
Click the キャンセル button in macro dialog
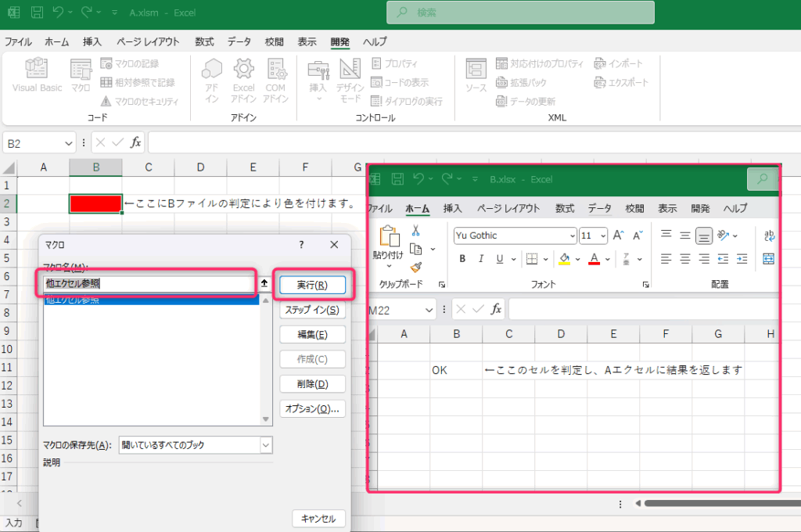[318, 519]
